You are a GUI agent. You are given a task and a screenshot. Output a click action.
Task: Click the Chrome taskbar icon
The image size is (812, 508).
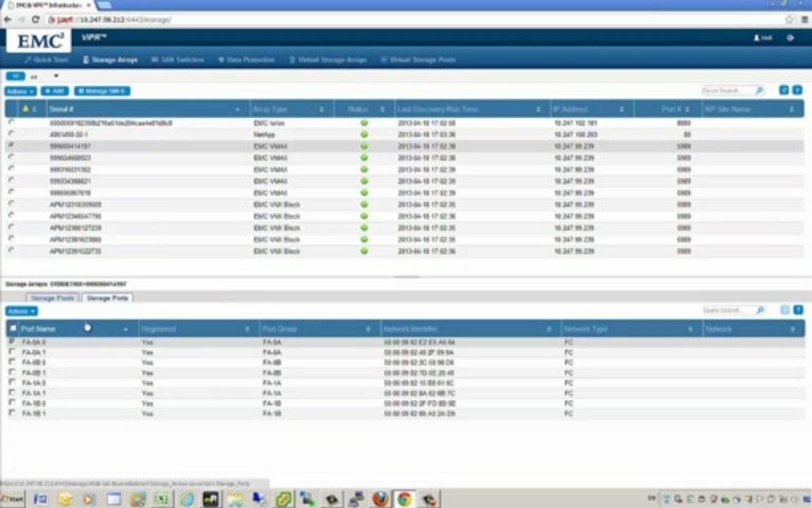coord(405,499)
